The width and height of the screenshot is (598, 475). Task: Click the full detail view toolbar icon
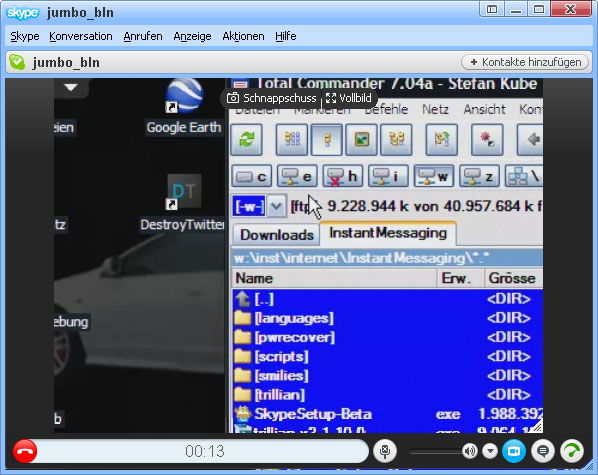tap(326, 140)
